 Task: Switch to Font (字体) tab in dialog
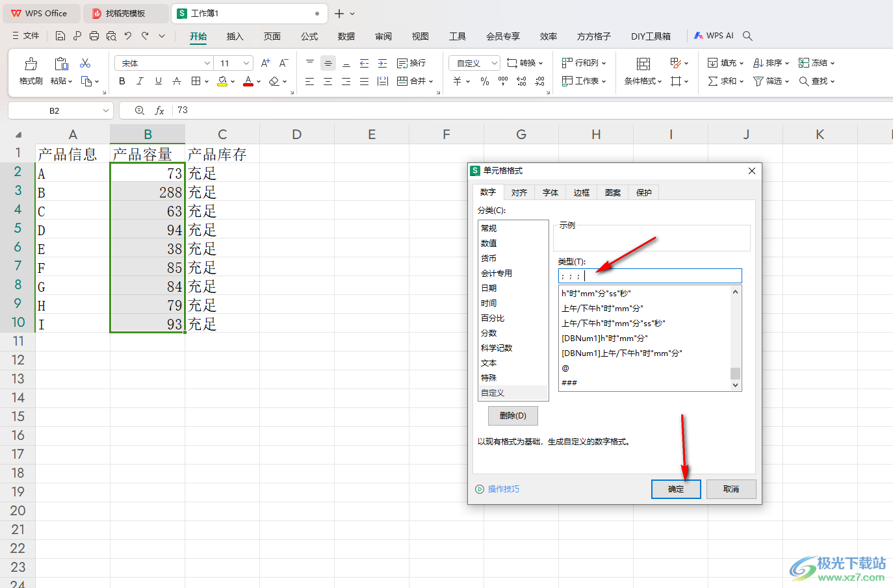(x=550, y=192)
